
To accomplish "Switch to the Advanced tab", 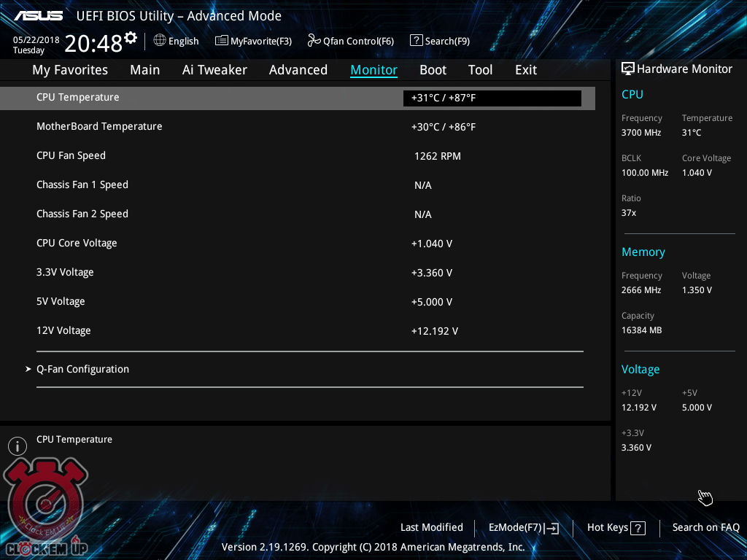I will pyautogui.click(x=298, y=70).
